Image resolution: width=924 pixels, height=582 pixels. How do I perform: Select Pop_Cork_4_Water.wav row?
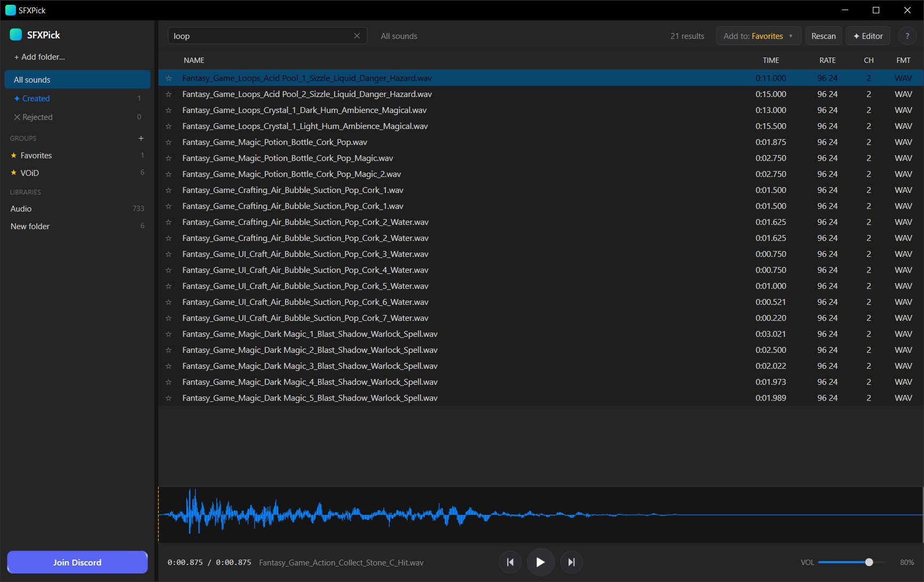pyautogui.click(x=540, y=270)
